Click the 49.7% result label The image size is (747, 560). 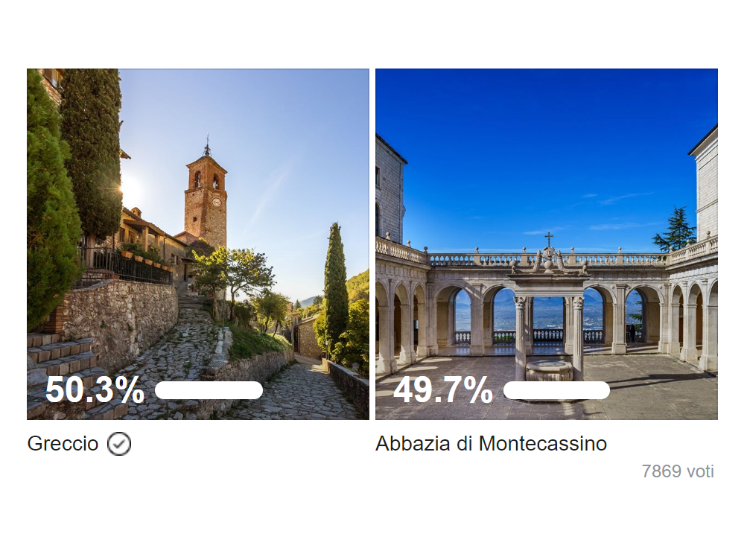click(442, 390)
